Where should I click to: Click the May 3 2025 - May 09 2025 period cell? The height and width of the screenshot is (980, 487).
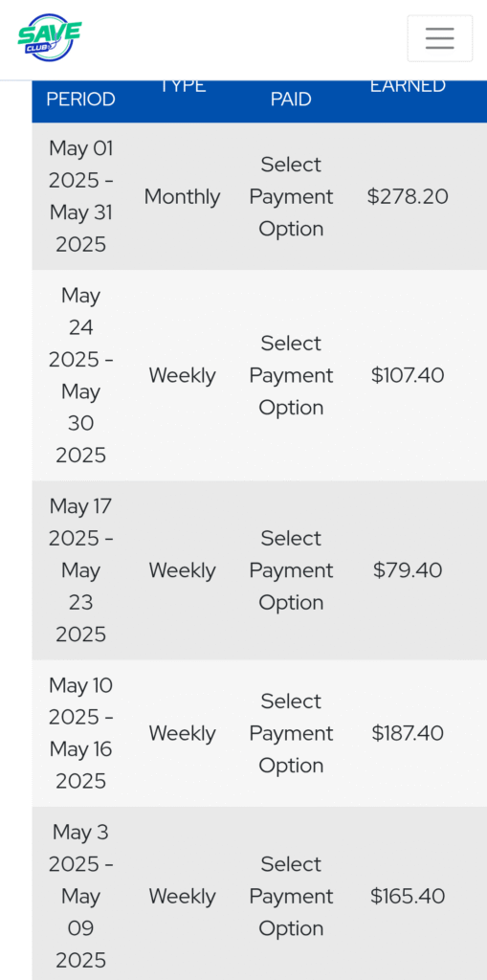coord(80,896)
